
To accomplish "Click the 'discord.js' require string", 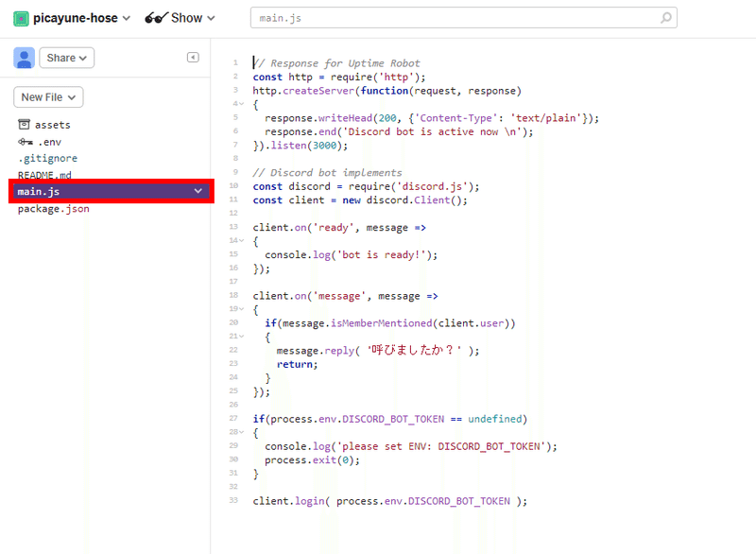I will coord(432,186).
